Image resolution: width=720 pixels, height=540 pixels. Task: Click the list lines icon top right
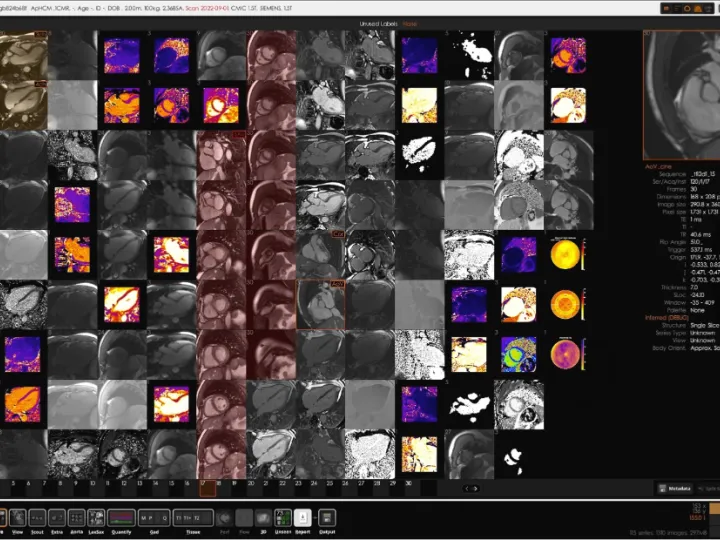coord(677,8)
